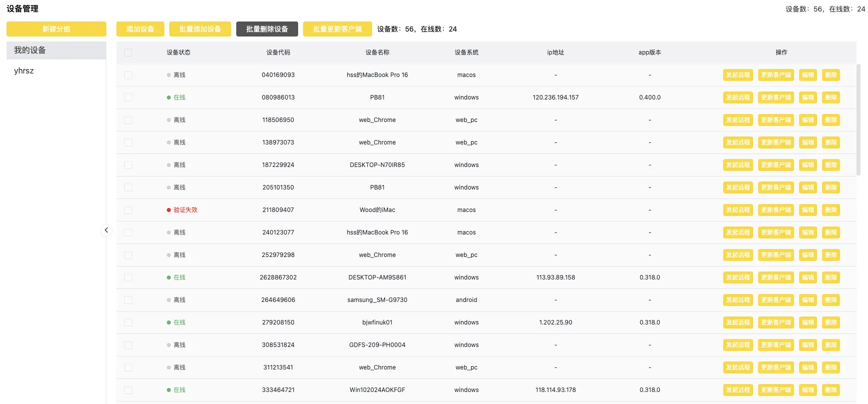The height and width of the screenshot is (404, 868).
Task: Click 编辑 on the GDFS-209-PH0004 row
Action: (x=808, y=345)
